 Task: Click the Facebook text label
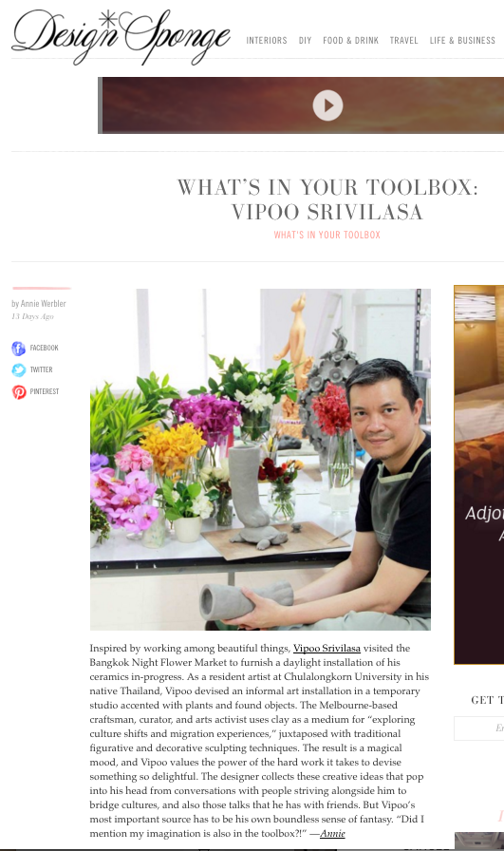tap(44, 348)
